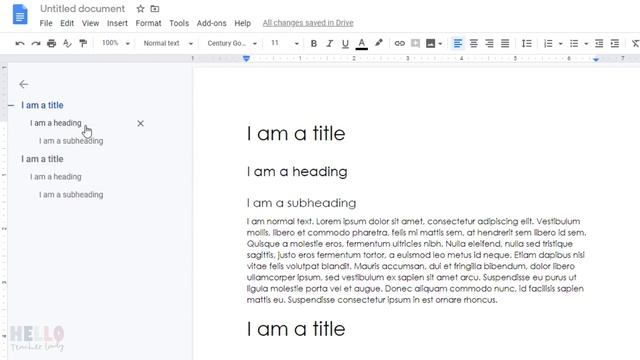
Task: Open the Google Docs home icon
Action: coord(20,14)
